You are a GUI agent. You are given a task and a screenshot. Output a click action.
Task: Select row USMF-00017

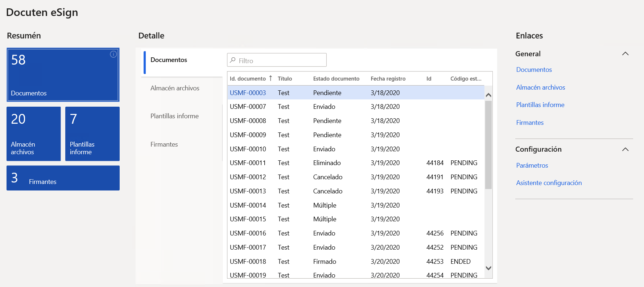click(356, 247)
